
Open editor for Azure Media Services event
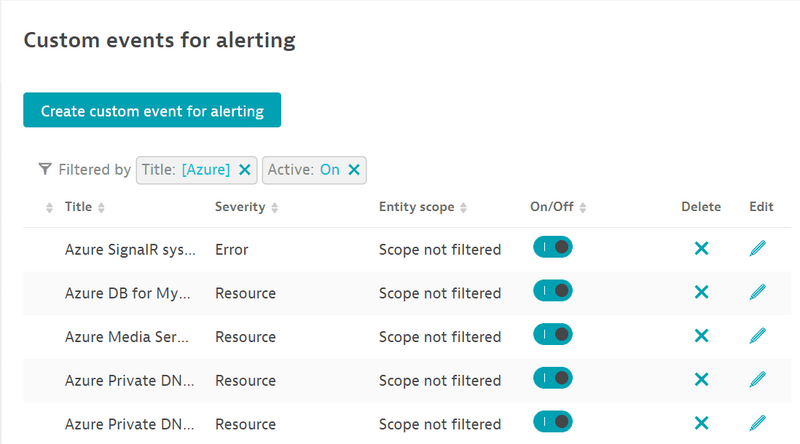758,336
